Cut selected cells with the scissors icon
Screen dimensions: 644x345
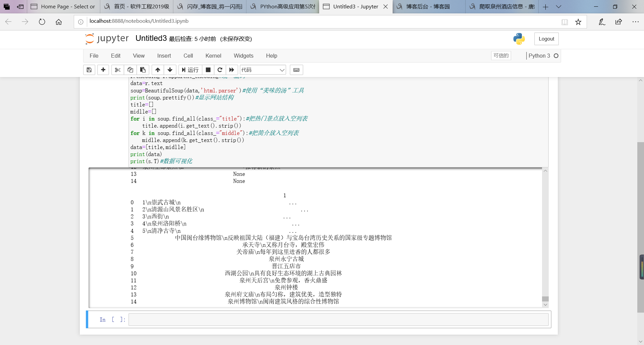click(x=117, y=70)
